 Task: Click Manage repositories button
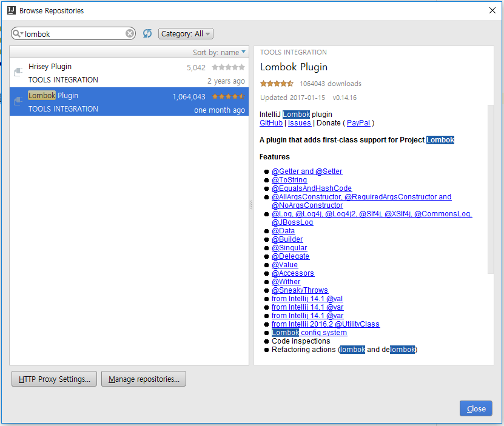(x=144, y=379)
